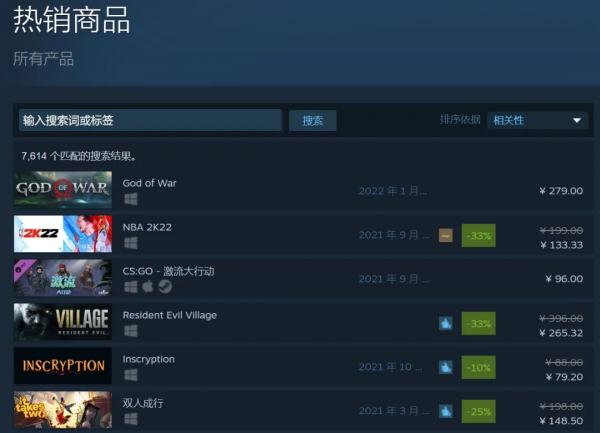Viewport: 600px width, 433px height.
Task: Click the mixed review icon for NBA 2K22
Action: [446, 235]
